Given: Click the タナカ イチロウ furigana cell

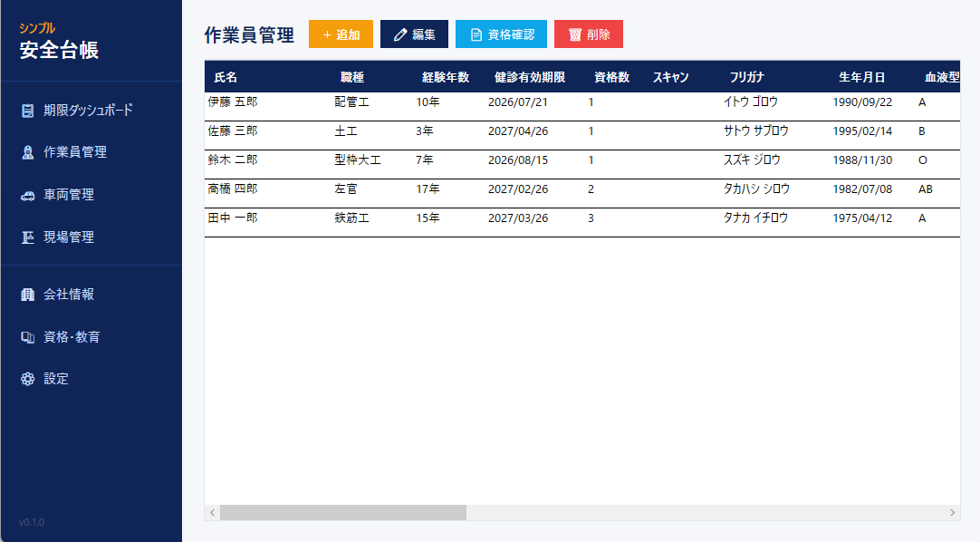Looking at the screenshot, I should tap(755, 218).
